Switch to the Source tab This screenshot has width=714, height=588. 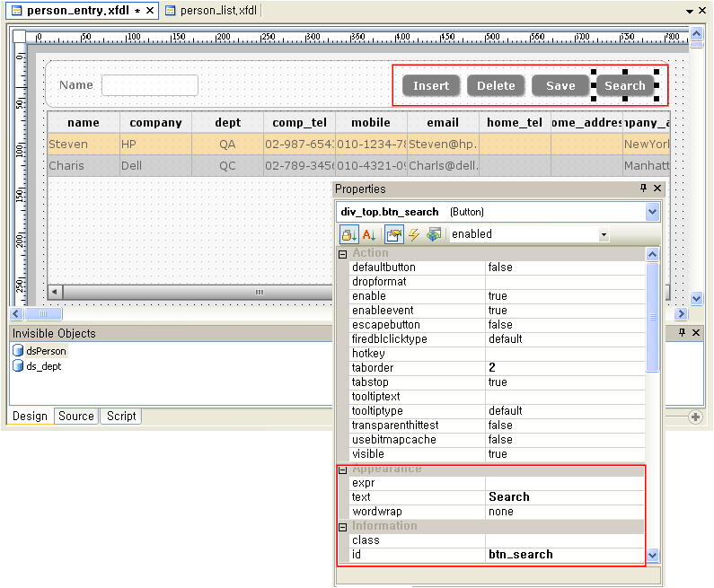pos(76,416)
